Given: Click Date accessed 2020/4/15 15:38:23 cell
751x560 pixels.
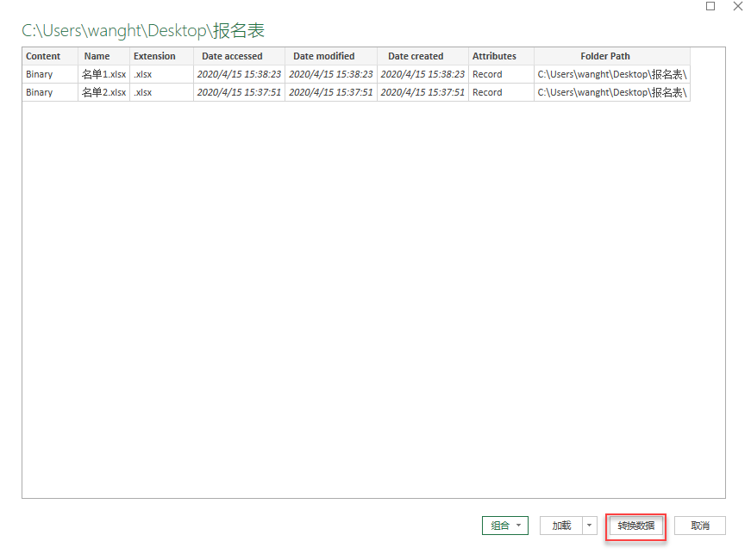Looking at the screenshot, I should (239, 74).
